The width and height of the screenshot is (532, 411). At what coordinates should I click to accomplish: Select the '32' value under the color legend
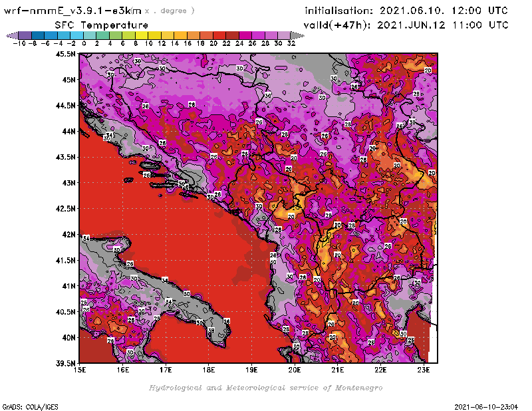(x=291, y=43)
